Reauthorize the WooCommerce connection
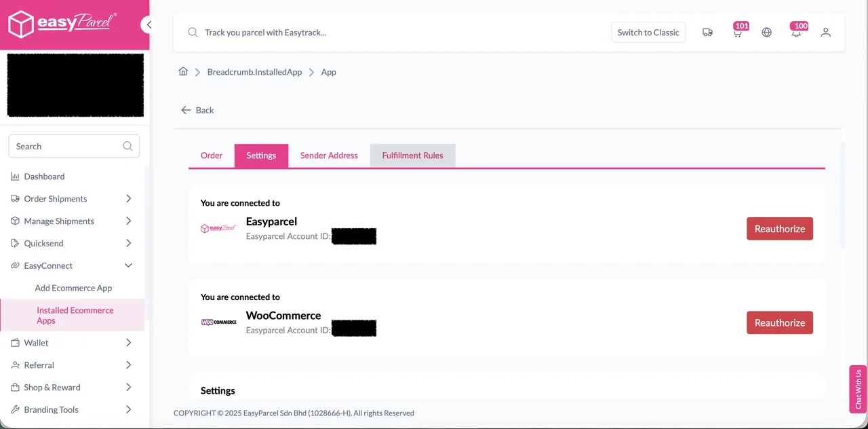Viewport: 868px width, 429px height. tap(780, 322)
